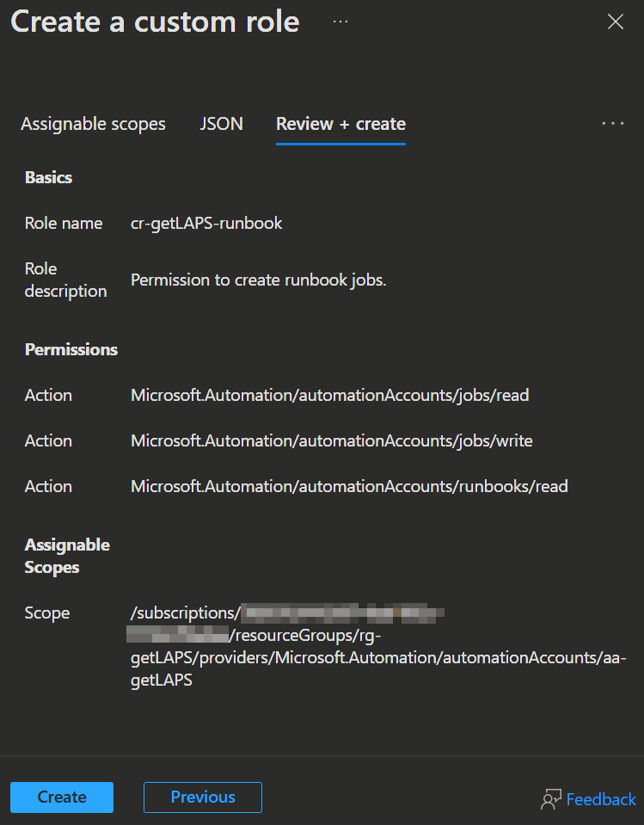Switch to the Assignable scopes tab
Viewport: 644px width, 825px height.
pos(93,124)
